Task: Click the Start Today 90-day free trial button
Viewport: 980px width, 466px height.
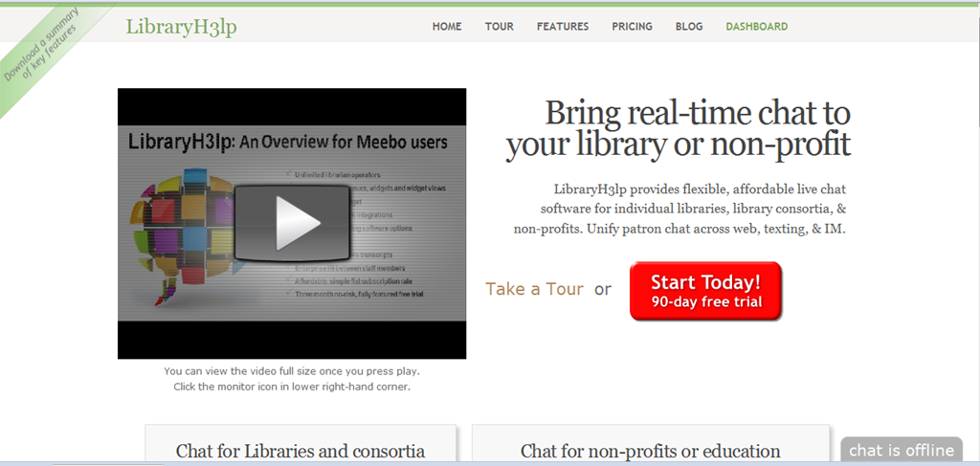Action: click(705, 291)
